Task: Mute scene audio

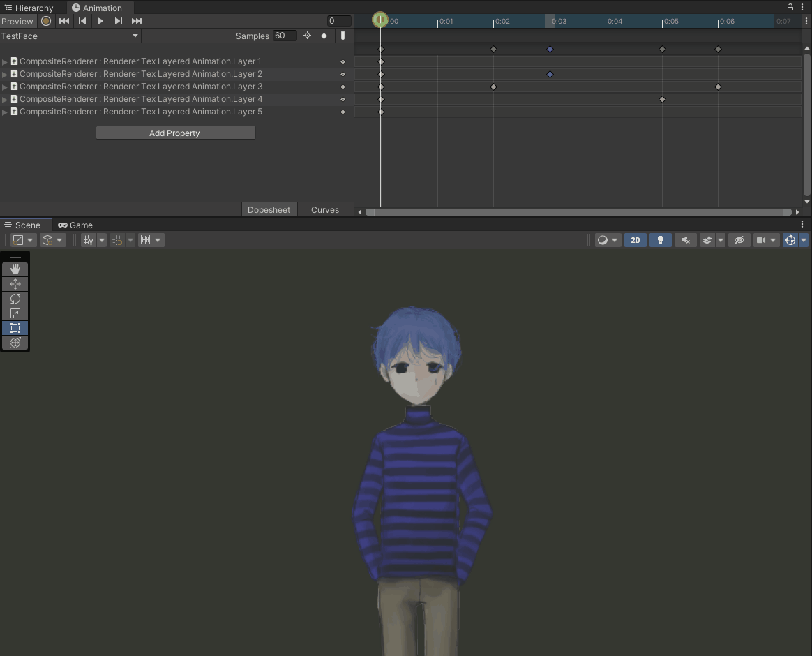Action: (685, 239)
